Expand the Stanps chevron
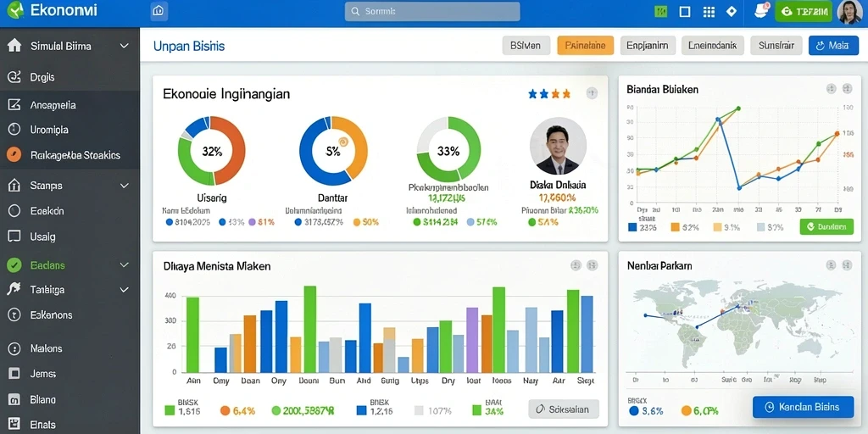 tap(124, 186)
